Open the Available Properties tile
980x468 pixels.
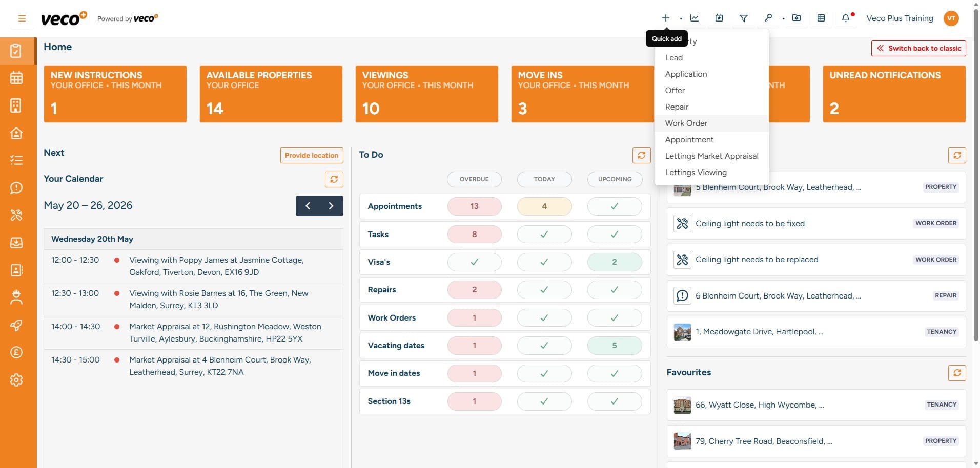coord(271,94)
